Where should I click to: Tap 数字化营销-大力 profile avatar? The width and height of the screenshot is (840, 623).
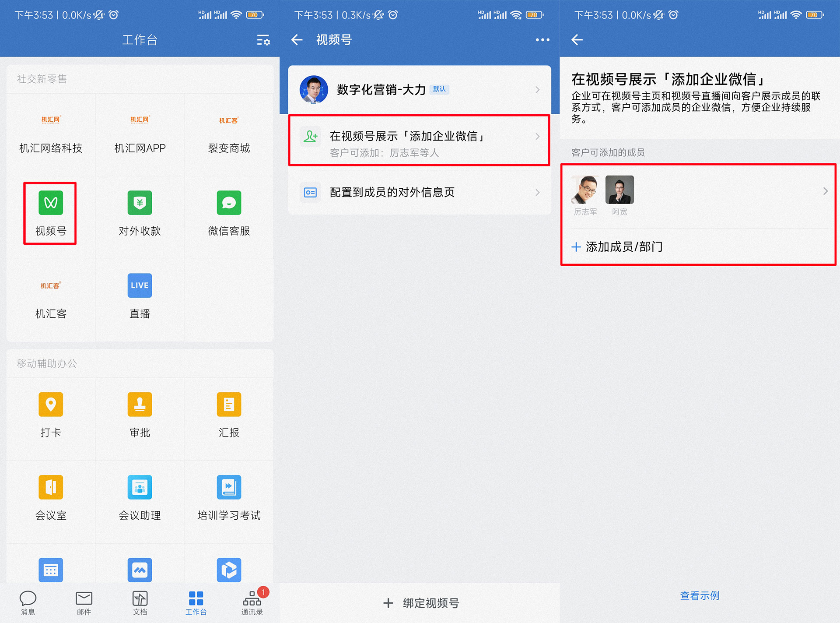click(314, 89)
